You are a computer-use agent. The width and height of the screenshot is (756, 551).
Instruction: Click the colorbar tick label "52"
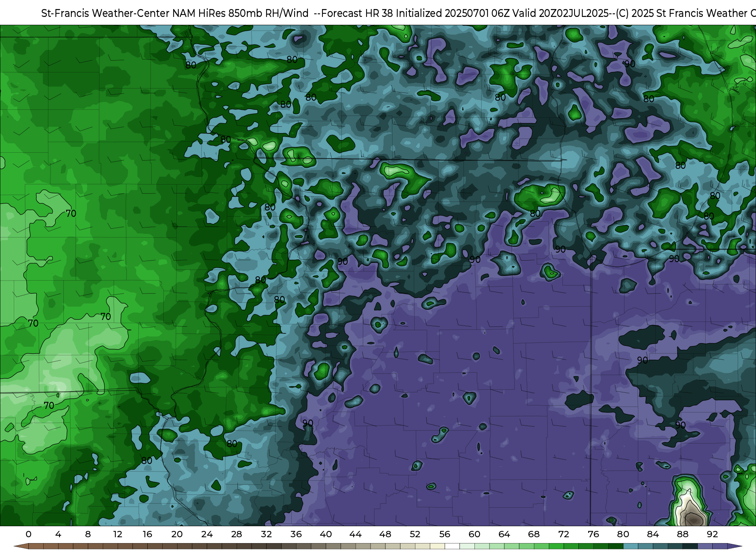point(415,534)
